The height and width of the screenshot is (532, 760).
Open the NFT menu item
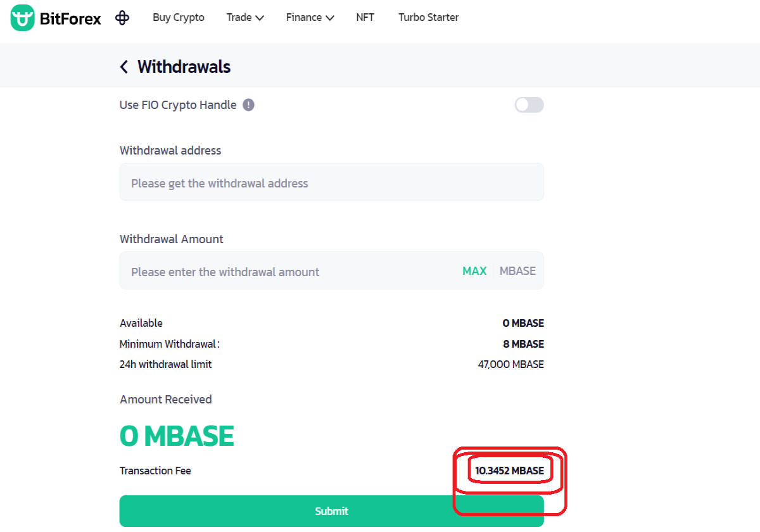point(365,18)
